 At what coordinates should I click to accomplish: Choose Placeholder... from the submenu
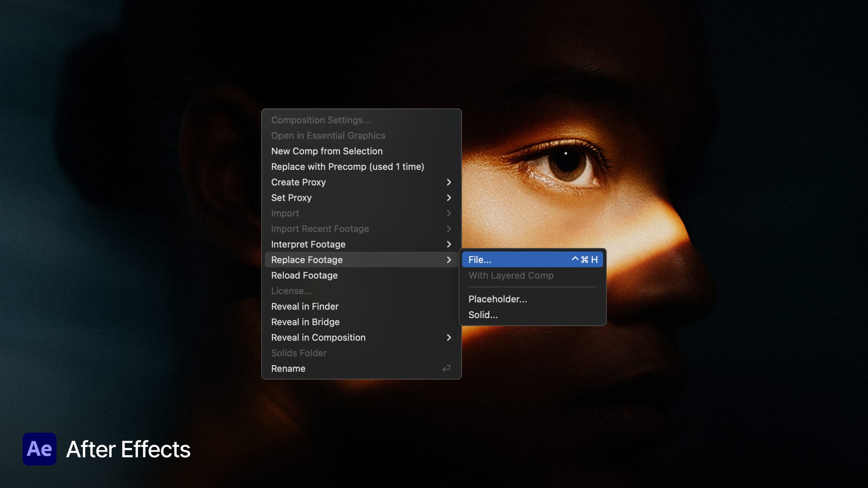coord(497,299)
